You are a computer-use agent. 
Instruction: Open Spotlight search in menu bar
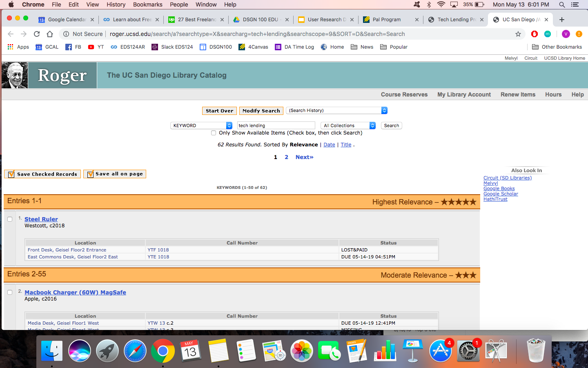point(562,4)
